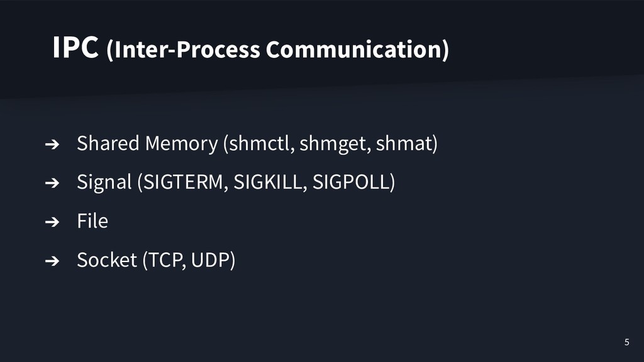Click the shmctl function name
Viewport: 644px width, 362px height.
(x=261, y=143)
